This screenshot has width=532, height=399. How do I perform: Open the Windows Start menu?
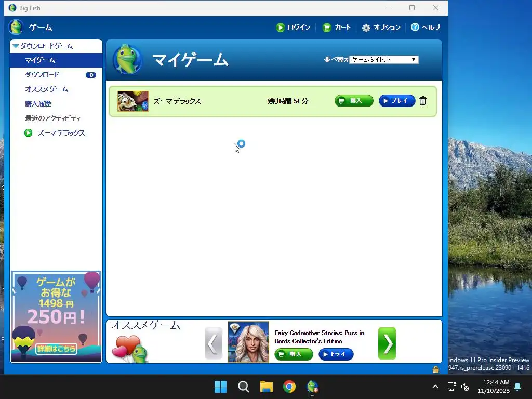(220, 387)
